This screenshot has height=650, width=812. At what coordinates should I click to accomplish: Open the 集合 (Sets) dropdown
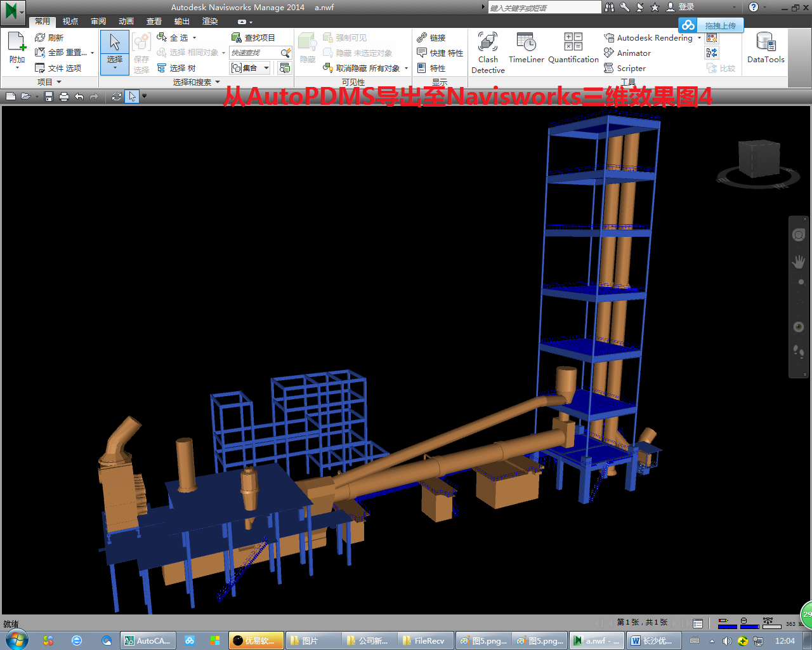pos(251,68)
